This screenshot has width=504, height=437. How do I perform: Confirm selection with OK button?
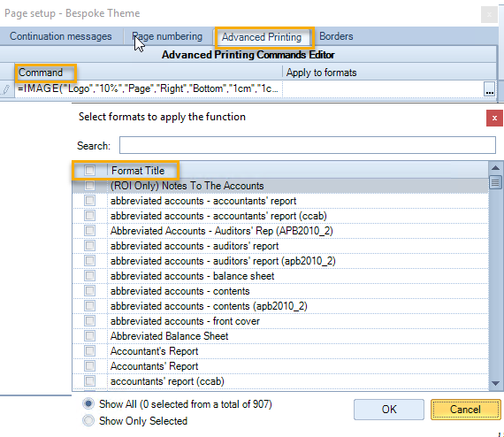coord(389,410)
